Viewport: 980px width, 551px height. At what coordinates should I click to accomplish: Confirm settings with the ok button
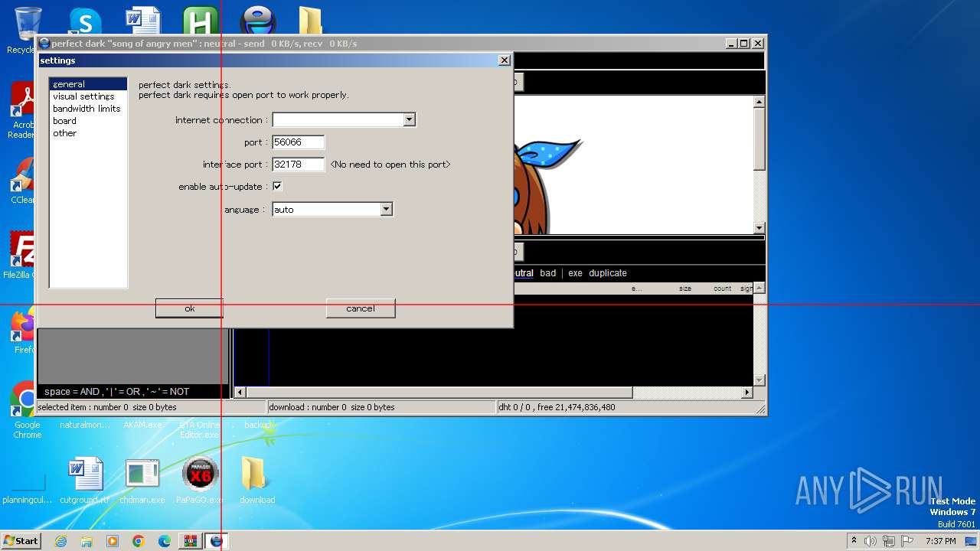[x=189, y=308]
